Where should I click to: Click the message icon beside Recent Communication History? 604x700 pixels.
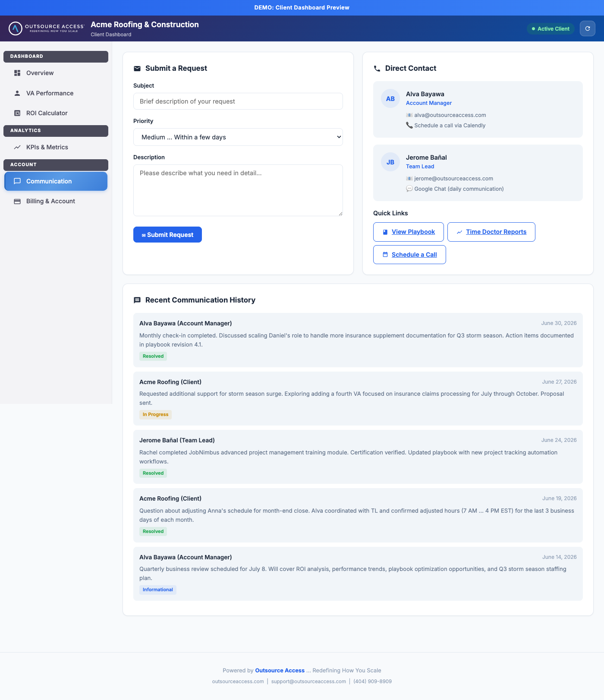[x=137, y=300]
